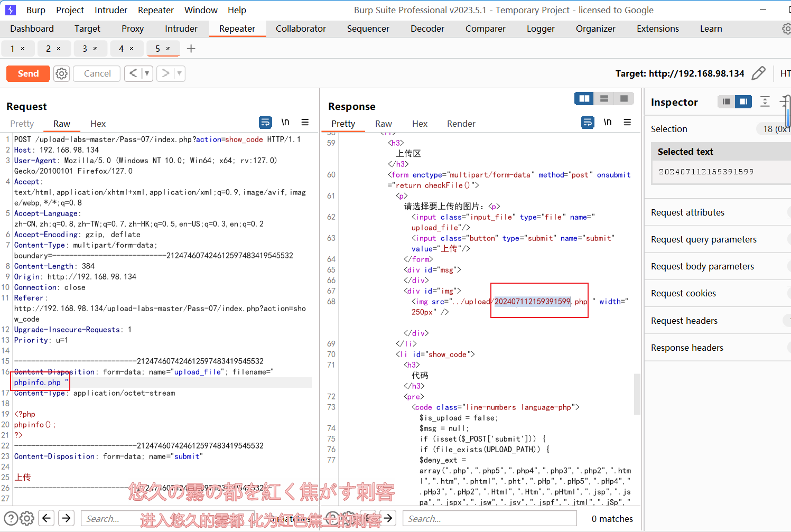Close Repeater tab 4

(132, 49)
